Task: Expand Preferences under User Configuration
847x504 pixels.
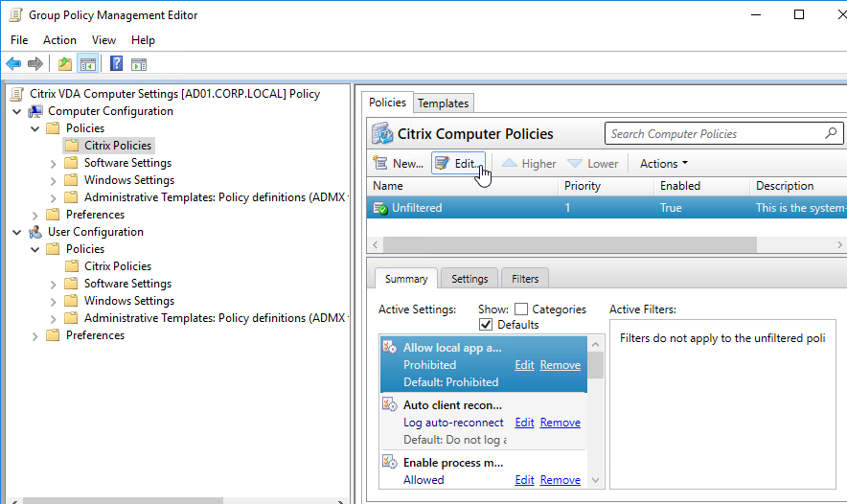Action: [x=35, y=336]
